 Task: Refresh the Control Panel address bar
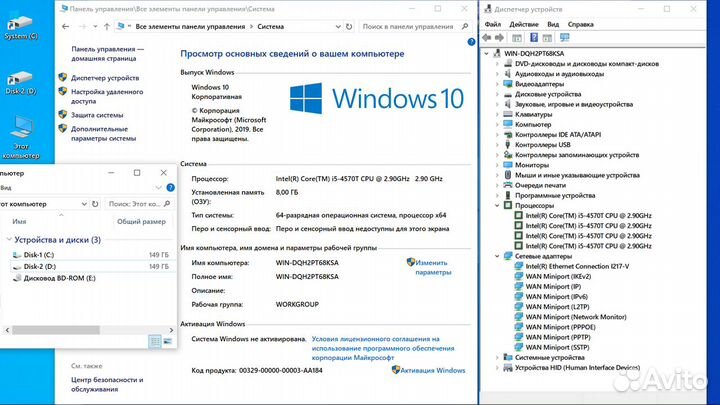tap(349, 27)
